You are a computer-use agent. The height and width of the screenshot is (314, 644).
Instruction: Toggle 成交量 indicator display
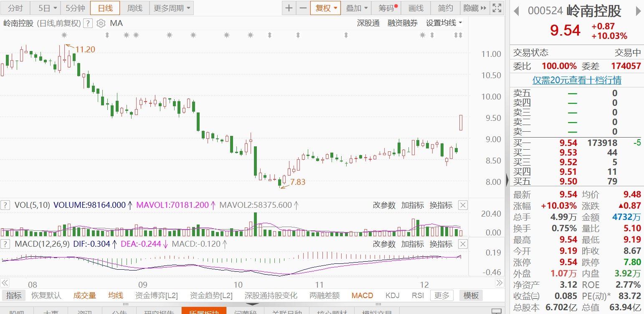(x=85, y=296)
